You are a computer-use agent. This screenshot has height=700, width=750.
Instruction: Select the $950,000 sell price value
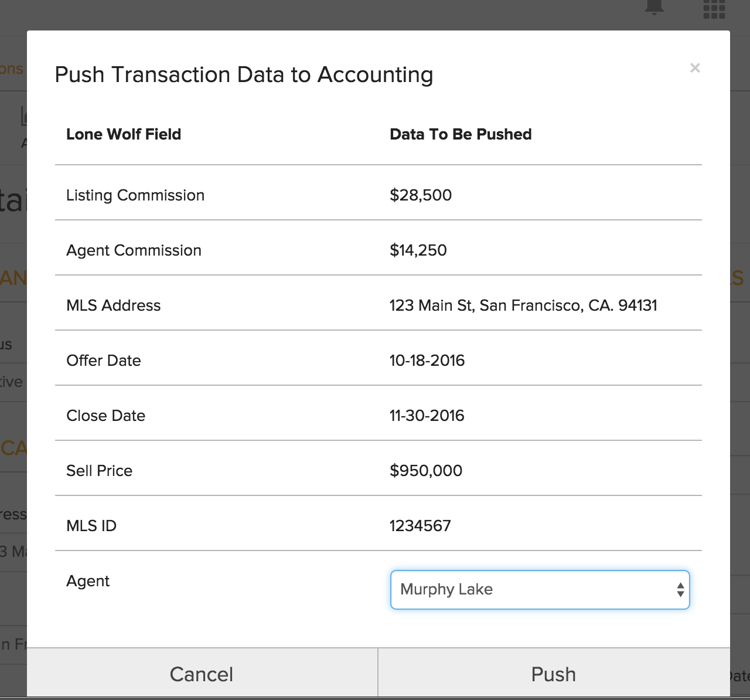[x=425, y=471]
